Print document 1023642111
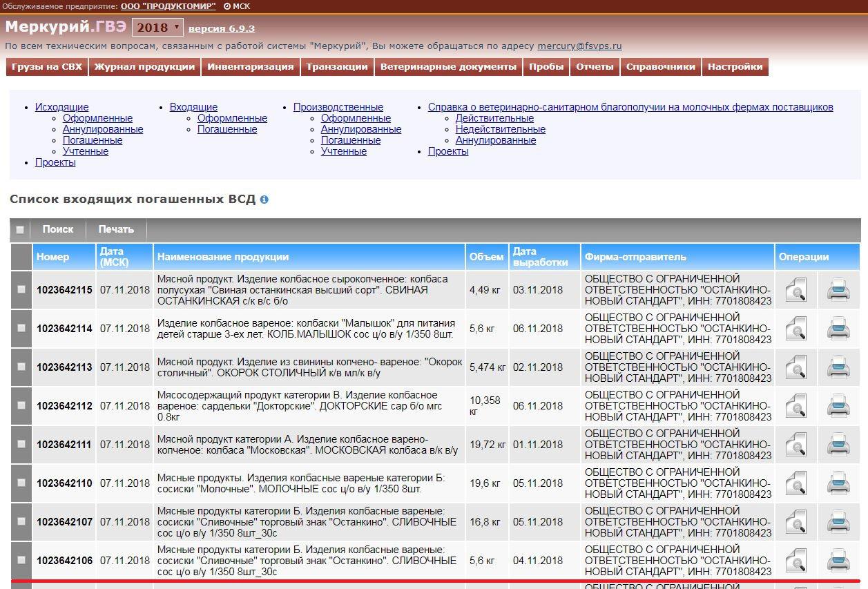868x589 pixels. tap(838, 445)
